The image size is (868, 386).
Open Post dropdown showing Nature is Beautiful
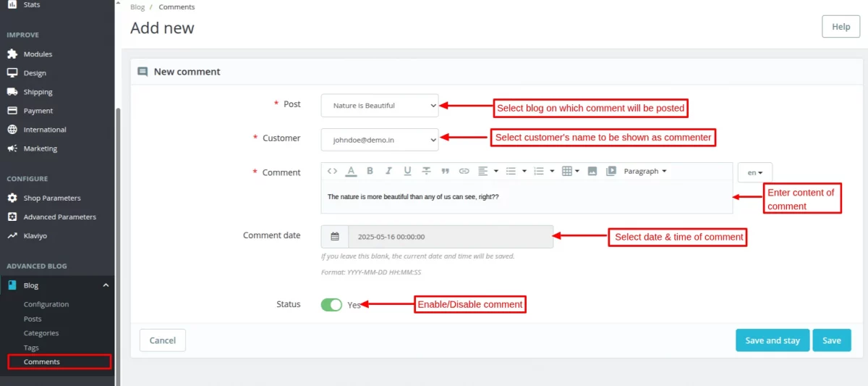click(x=380, y=105)
